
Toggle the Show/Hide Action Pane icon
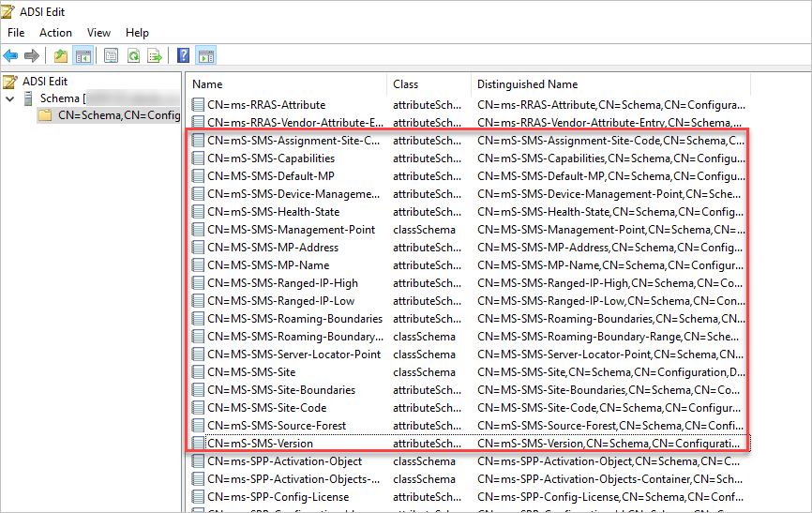(206, 55)
